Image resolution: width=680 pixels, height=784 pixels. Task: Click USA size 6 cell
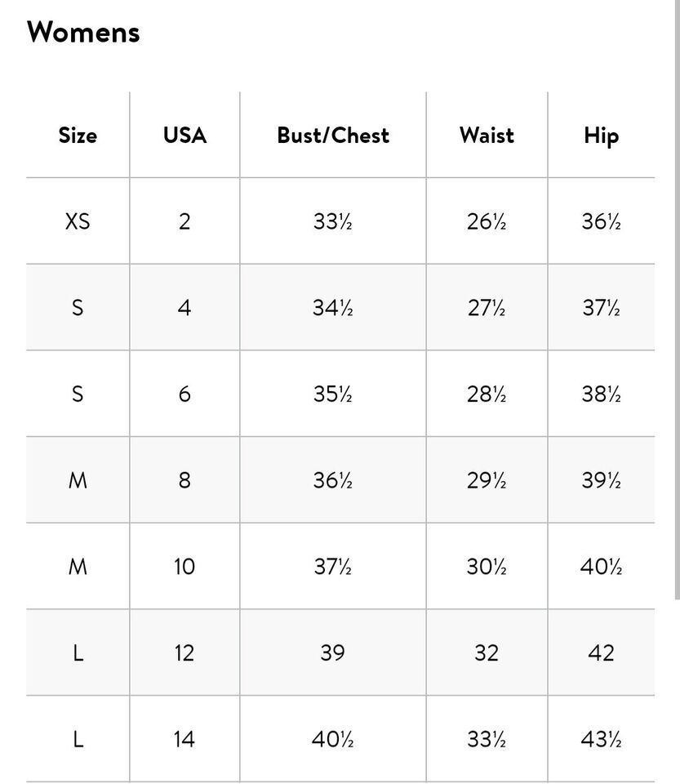pos(184,394)
